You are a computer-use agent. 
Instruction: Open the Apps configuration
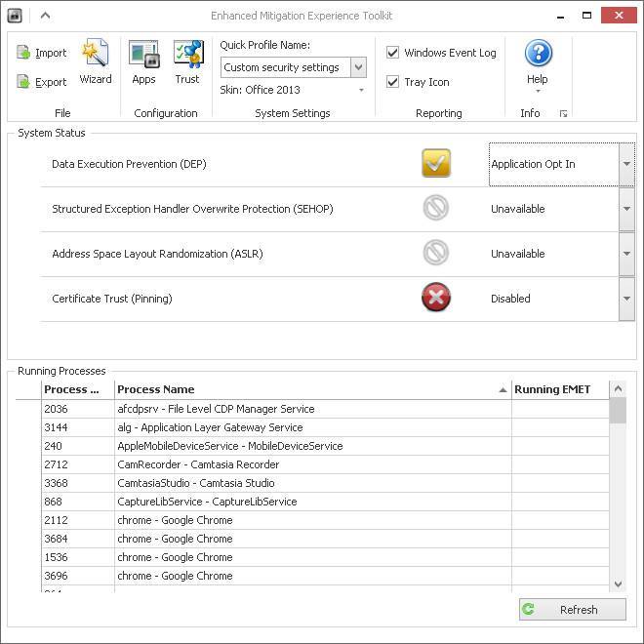click(x=143, y=62)
